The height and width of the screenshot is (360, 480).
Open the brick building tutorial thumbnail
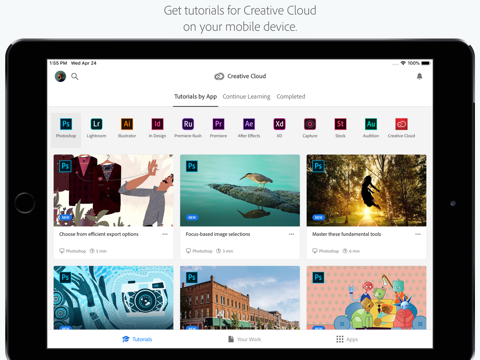(x=240, y=298)
